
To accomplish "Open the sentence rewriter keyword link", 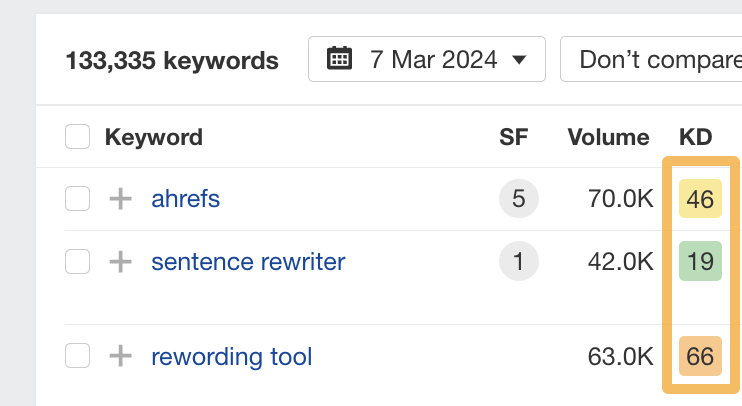I will click(x=248, y=262).
